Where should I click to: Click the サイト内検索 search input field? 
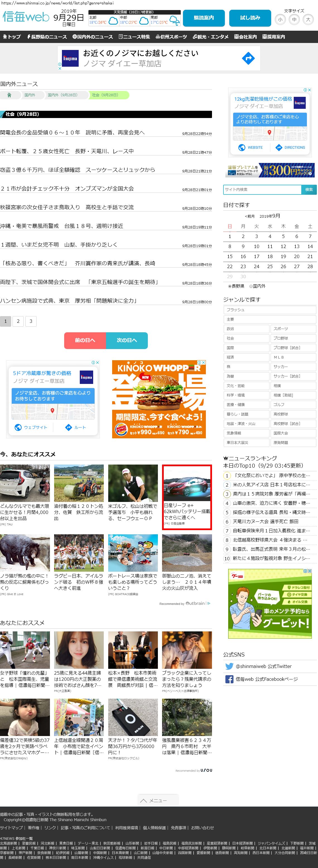click(262, 189)
